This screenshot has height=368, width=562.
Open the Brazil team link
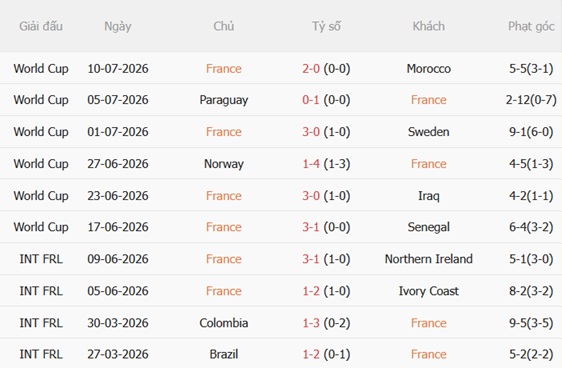click(224, 354)
